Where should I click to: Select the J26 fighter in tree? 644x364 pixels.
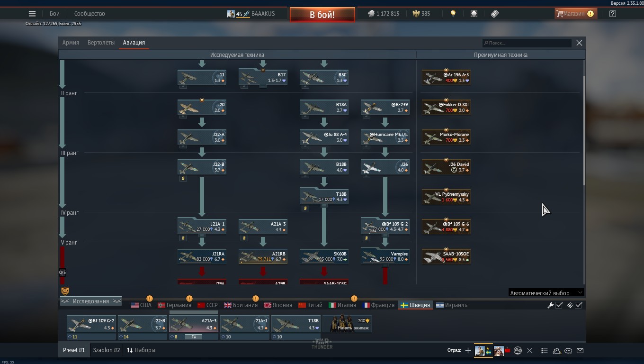pos(385,167)
